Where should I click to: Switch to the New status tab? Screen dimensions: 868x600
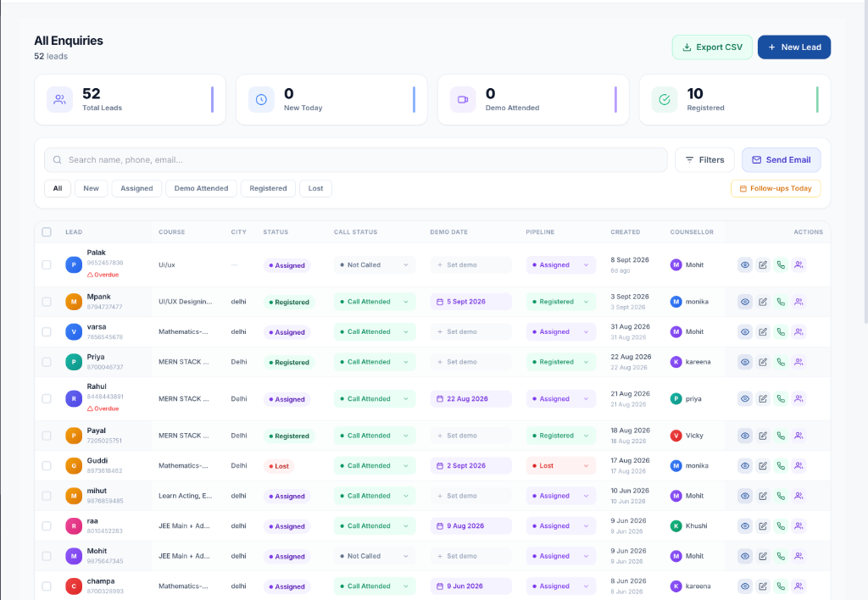[x=91, y=188]
